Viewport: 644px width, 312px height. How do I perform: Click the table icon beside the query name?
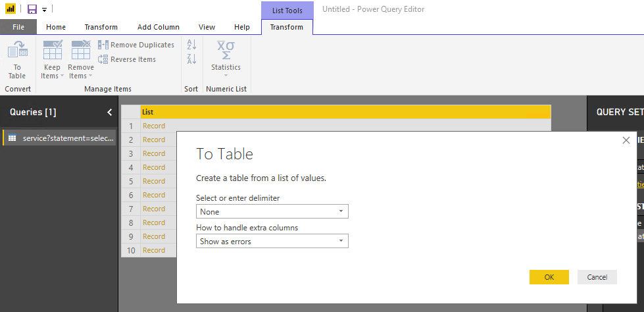12,138
